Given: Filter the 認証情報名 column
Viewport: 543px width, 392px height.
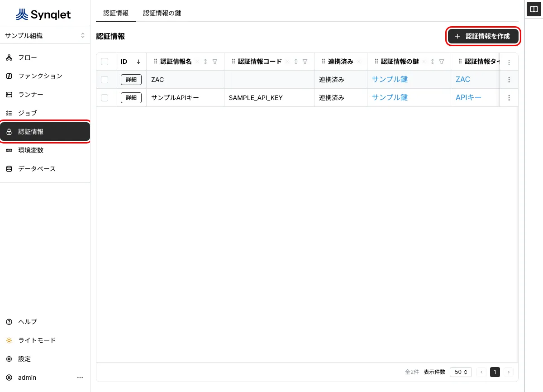Looking at the screenshot, I should (x=215, y=62).
